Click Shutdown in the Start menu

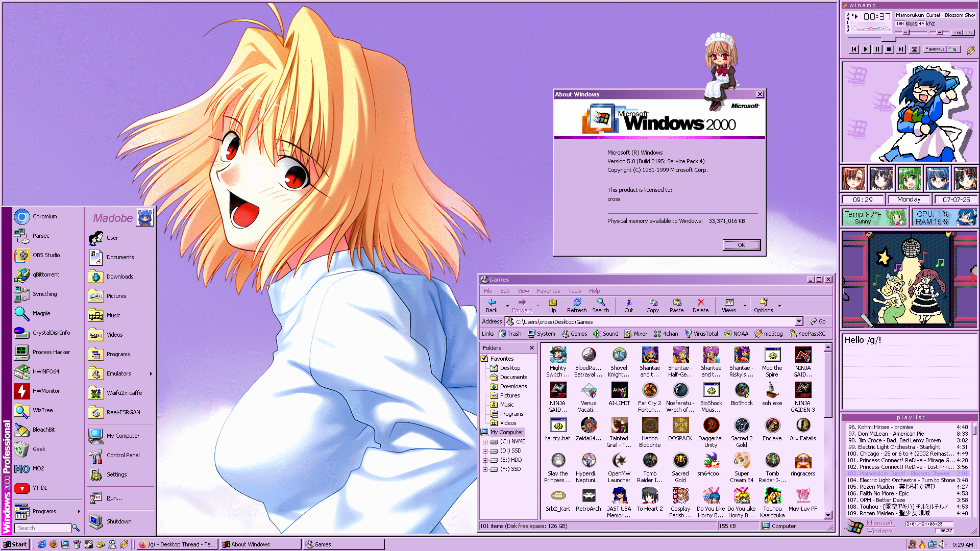[x=120, y=521]
